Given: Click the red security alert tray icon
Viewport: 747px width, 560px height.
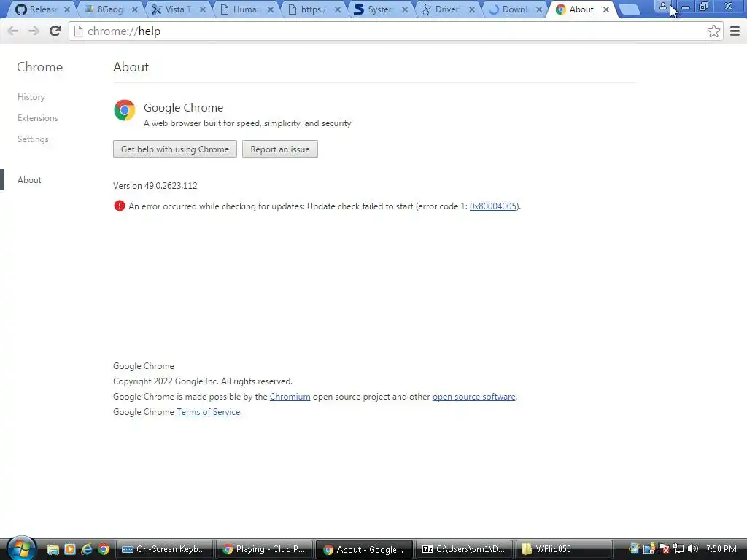Looking at the screenshot, I should [x=664, y=549].
